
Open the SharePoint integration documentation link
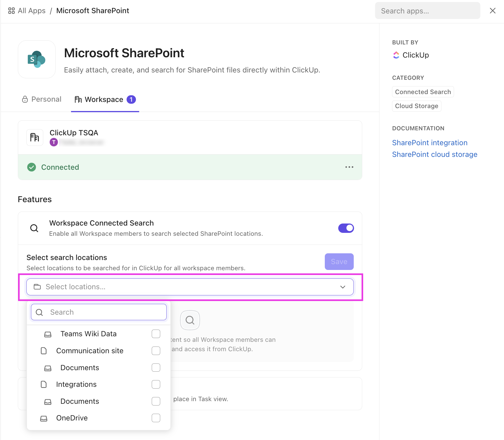click(x=430, y=143)
